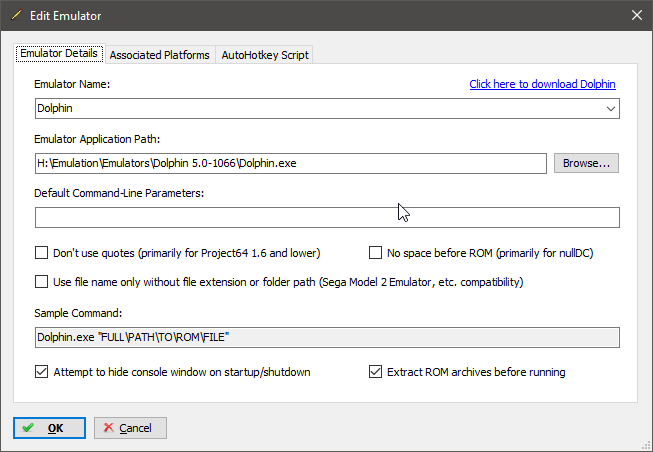Click the Browse button

(x=586, y=163)
